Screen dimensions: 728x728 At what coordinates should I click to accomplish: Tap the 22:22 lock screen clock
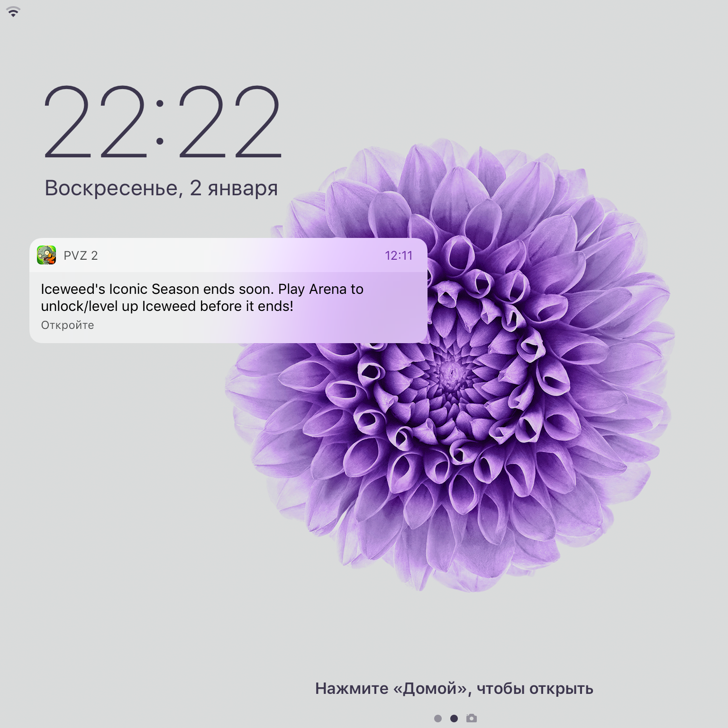click(163, 122)
